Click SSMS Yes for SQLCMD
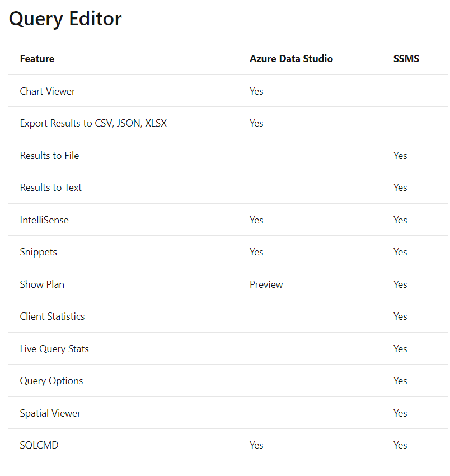 [x=400, y=445]
